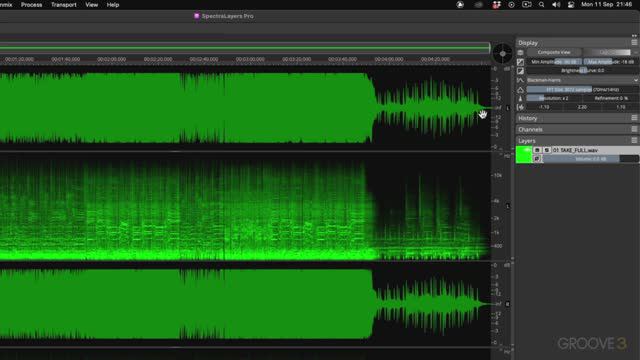The width and height of the screenshot is (640, 360).
Task: Click the FFT size icon
Action: 520,89
